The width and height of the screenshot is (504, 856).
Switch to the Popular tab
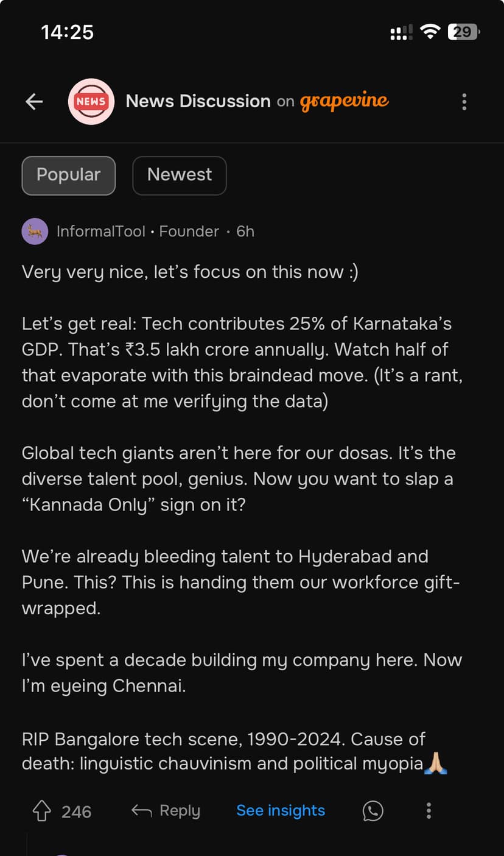click(x=68, y=175)
